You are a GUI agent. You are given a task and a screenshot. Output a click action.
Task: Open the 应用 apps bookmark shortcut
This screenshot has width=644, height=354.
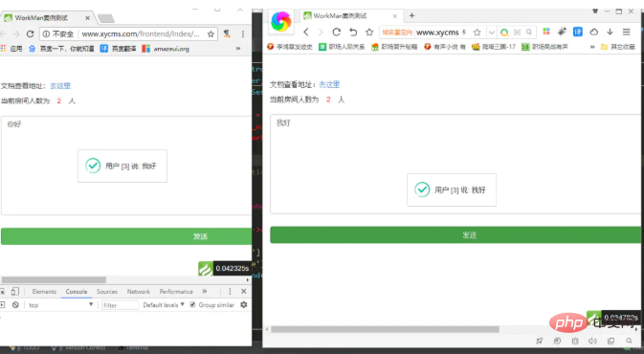point(11,49)
